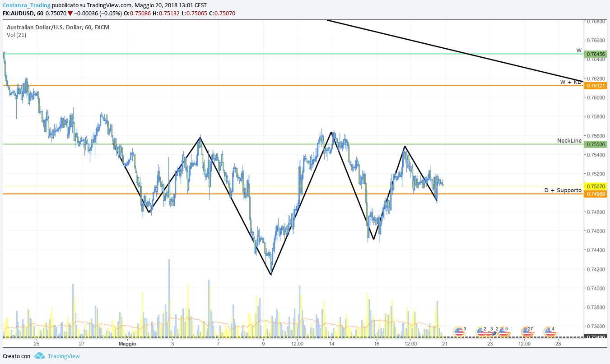Click the low value L:0.75065

(x=194, y=13)
